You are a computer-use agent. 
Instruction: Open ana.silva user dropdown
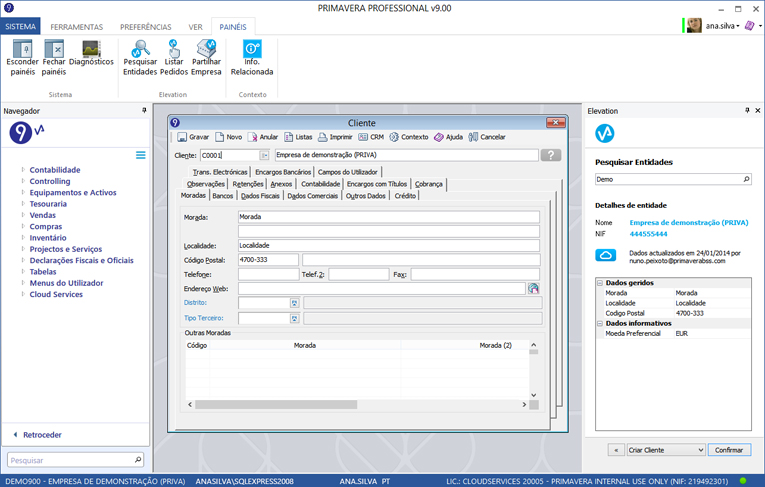click(723, 26)
